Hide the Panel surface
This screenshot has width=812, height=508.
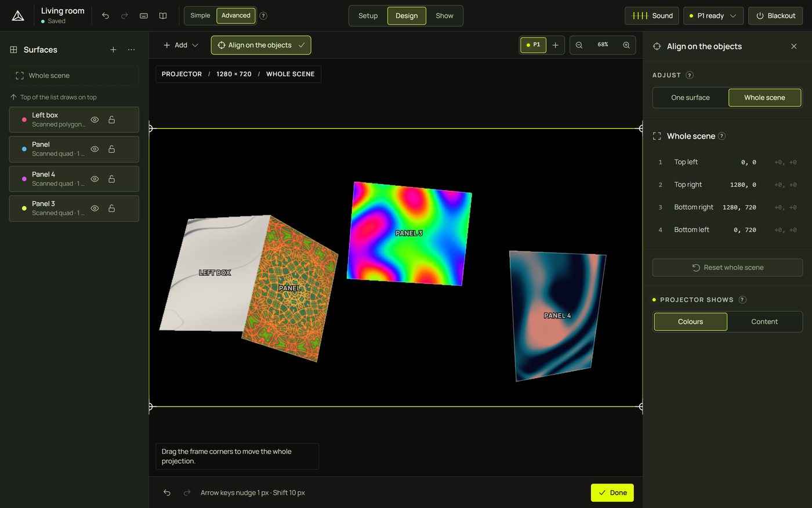click(95, 149)
